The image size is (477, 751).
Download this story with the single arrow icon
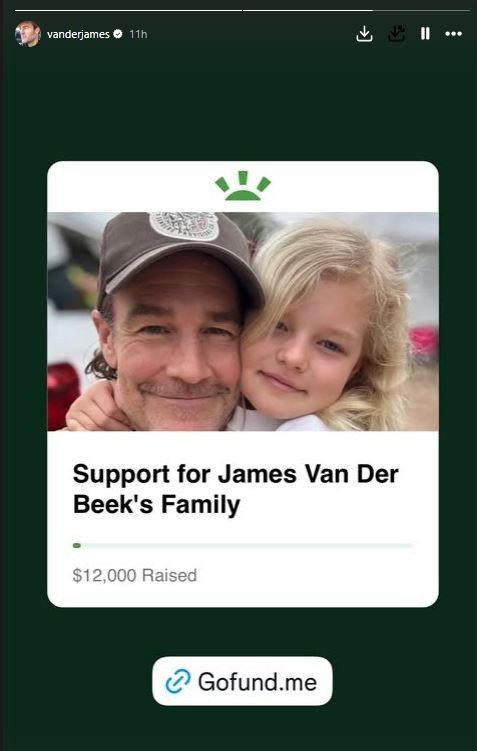point(364,34)
